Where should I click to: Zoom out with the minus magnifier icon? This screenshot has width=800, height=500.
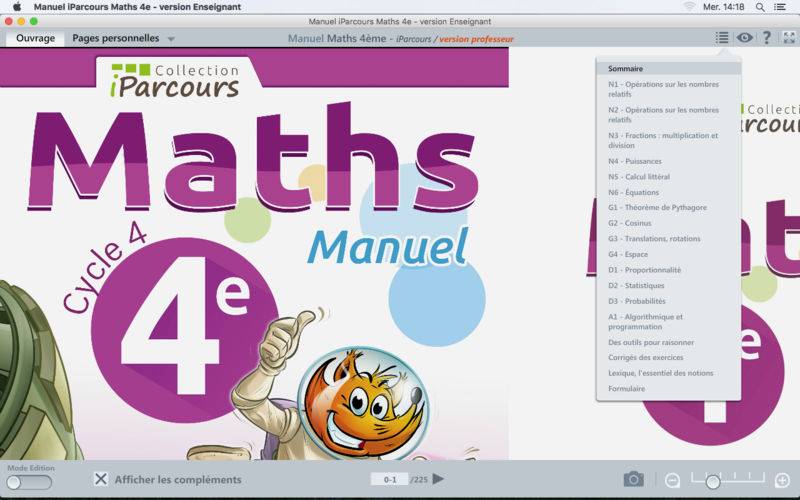point(672,480)
